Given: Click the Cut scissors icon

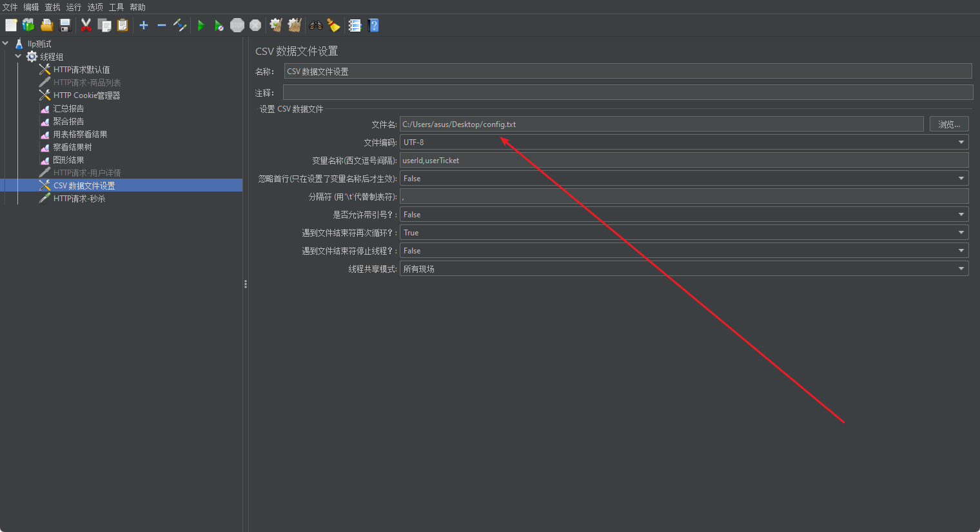Looking at the screenshot, I should [86, 25].
